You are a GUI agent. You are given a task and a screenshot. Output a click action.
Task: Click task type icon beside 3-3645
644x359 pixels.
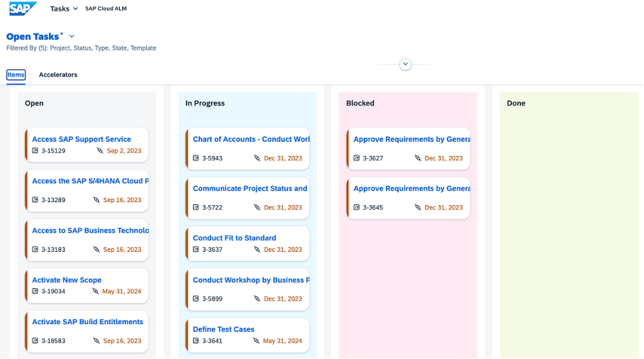tap(357, 207)
